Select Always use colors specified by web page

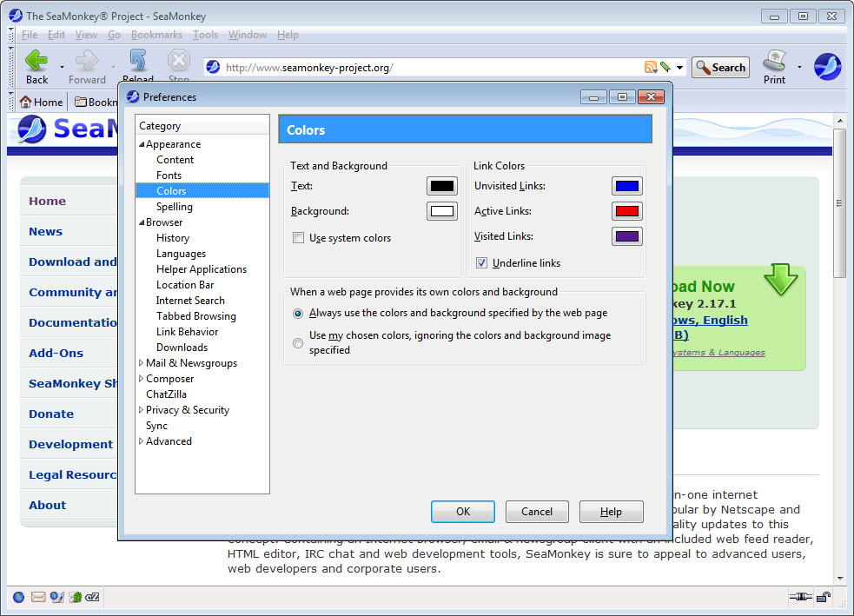298,313
